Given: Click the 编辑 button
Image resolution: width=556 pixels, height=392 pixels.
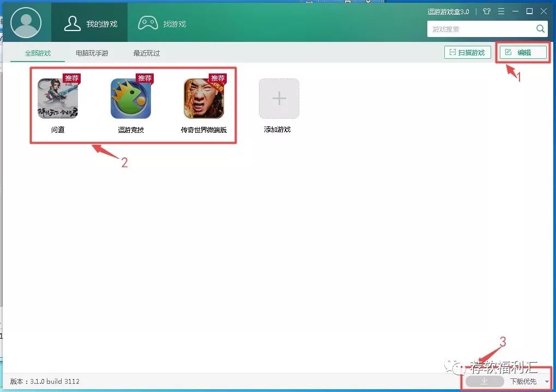Looking at the screenshot, I should [522, 52].
